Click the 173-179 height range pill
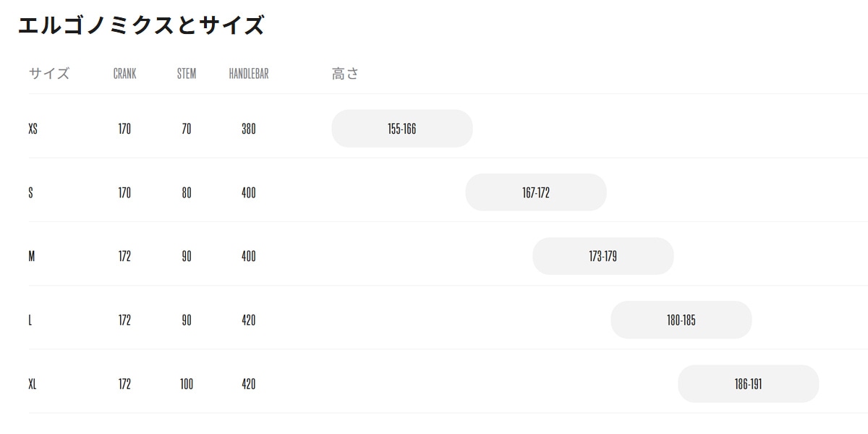 pyautogui.click(x=603, y=256)
